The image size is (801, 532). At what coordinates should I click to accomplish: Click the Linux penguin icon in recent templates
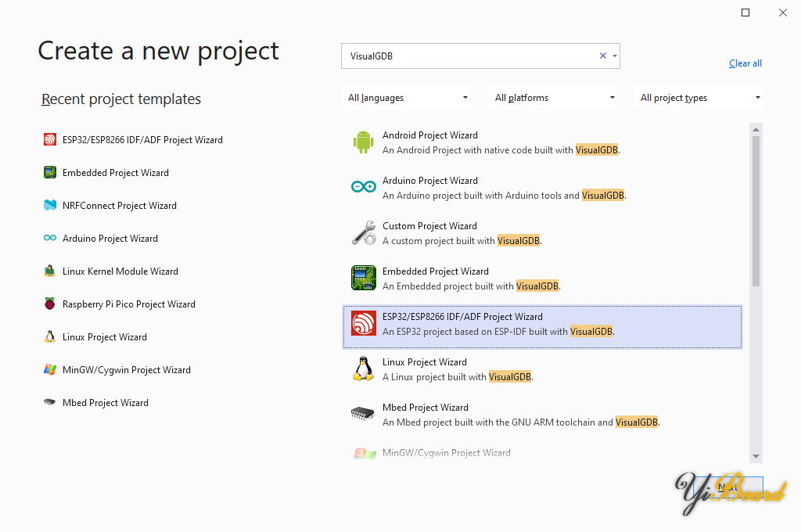[x=49, y=336]
